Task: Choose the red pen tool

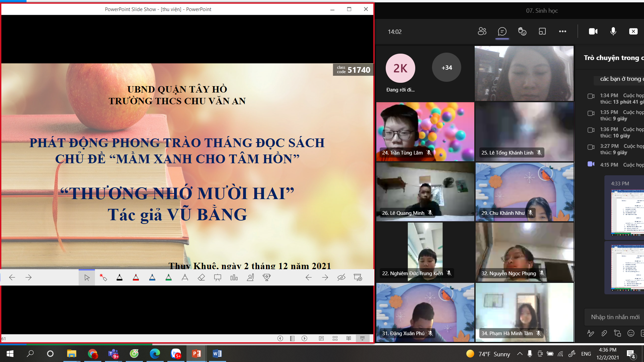Action: 136,278
